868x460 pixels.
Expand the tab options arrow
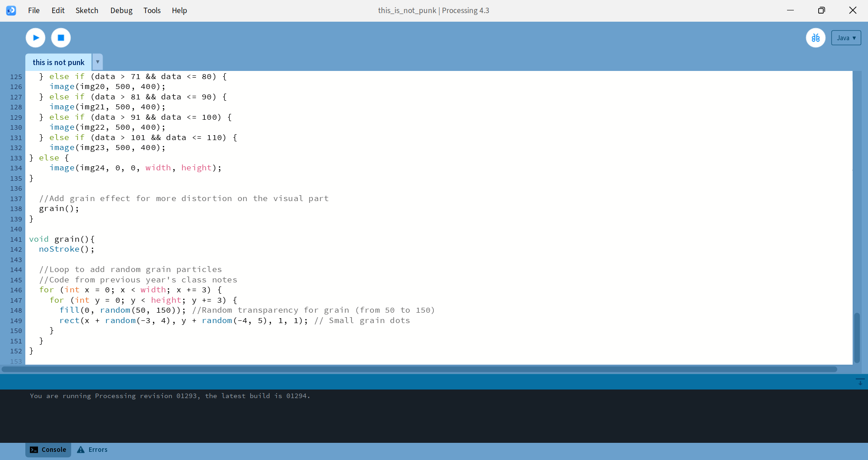(98, 62)
